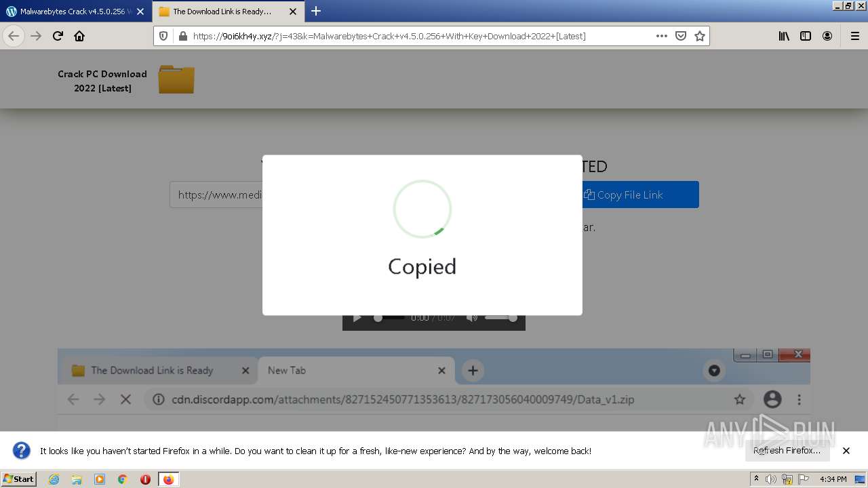Image resolution: width=868 pixels, height=488 pixels.
Task: Open Crack PC Download 2022 site title
Action: (102, 81)
